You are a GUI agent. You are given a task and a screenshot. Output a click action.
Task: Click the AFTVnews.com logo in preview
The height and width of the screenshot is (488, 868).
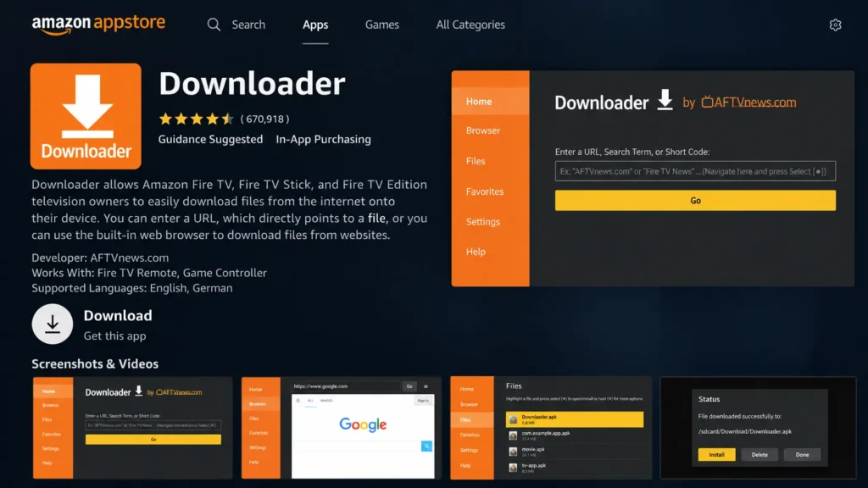click(x=749, y=103)
